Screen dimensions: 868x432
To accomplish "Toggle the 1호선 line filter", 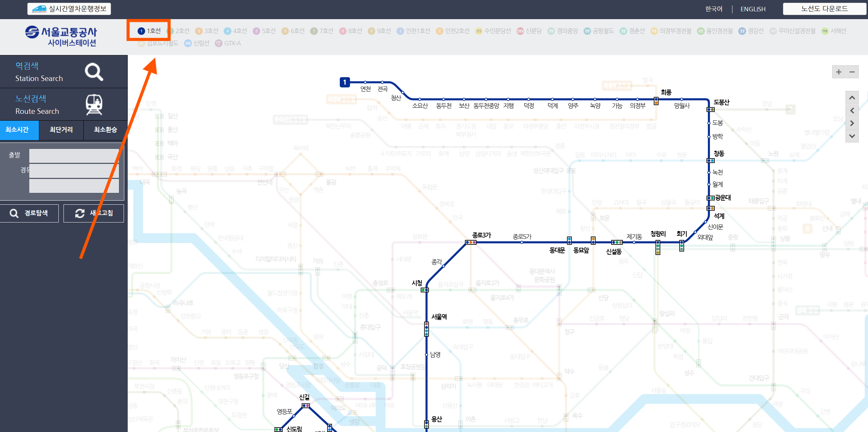I will pos(150,31).
